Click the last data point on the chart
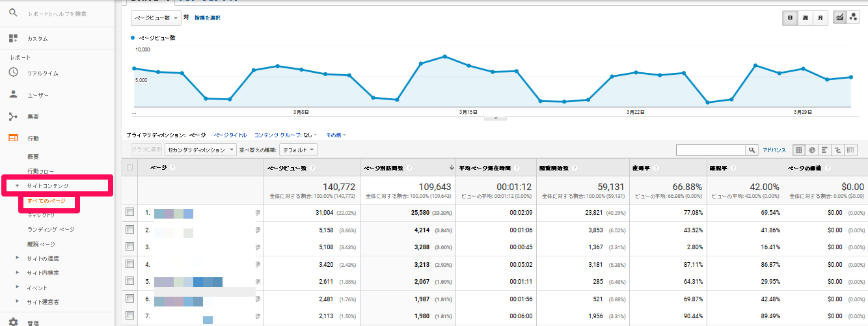868x326 pixels. click(x=851, y=77)
